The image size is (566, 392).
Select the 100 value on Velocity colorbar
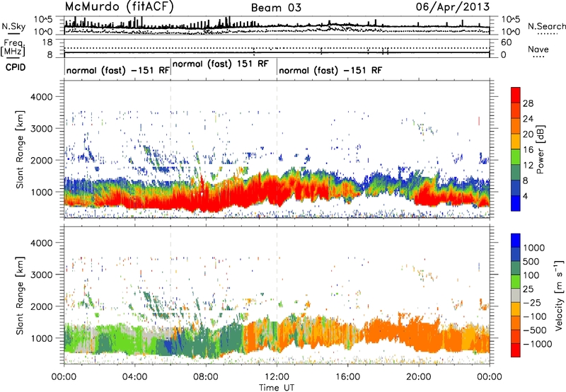[x=531, y=275]
